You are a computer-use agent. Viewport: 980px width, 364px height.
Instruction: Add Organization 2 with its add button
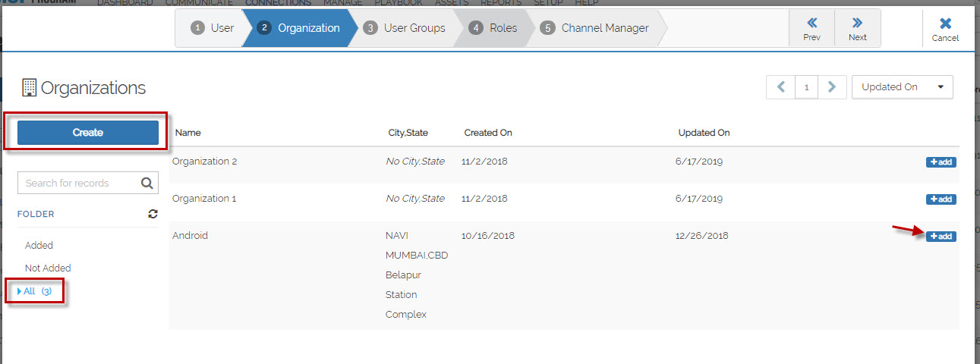pyautogui.click(x=941, y=162)
